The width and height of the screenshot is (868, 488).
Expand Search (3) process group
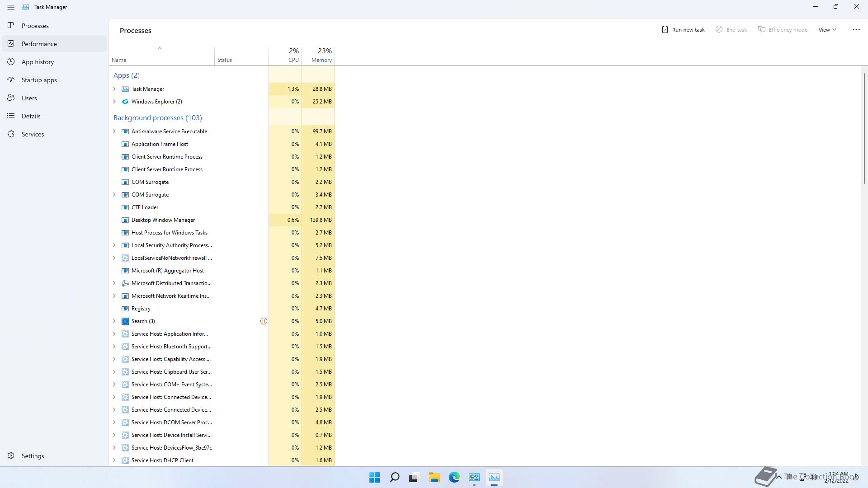pyautogui.click(x=114, y=321)
